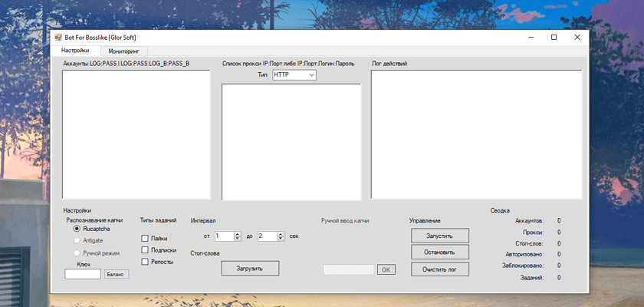The height and width of the screenshot is (307, 644).
Task: Switch to the Мониторинг tab
Action: pos(124,51)
